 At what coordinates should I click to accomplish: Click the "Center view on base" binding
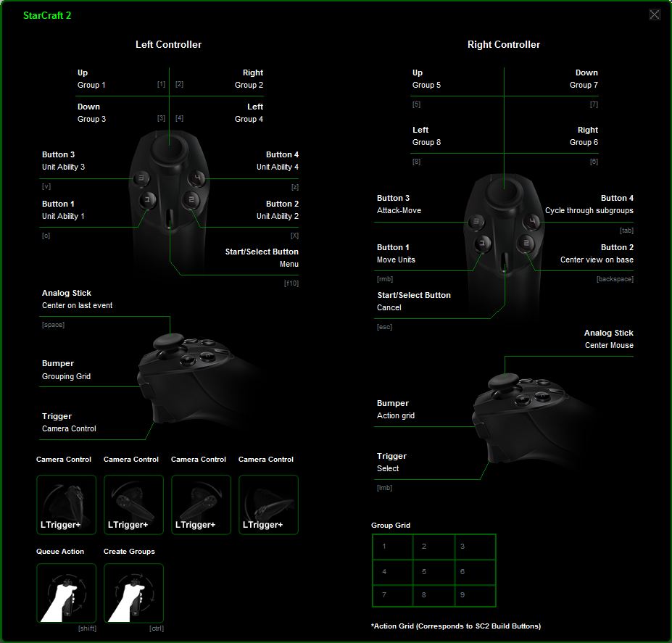(x=597, y=260)
